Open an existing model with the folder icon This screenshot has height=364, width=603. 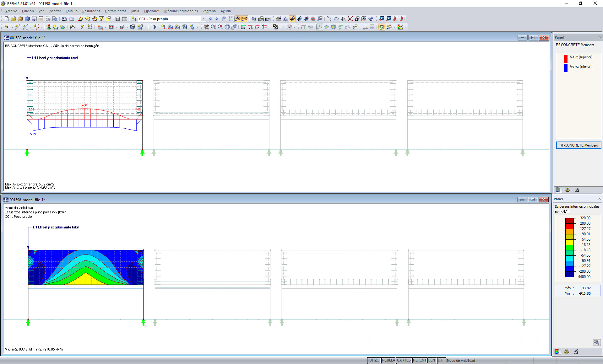tap(13, 19)
